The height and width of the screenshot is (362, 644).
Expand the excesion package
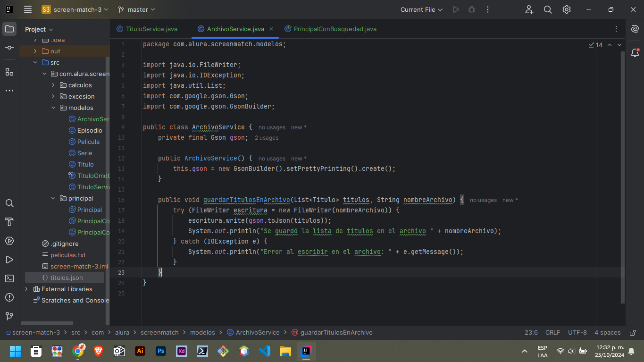[53, 96]
